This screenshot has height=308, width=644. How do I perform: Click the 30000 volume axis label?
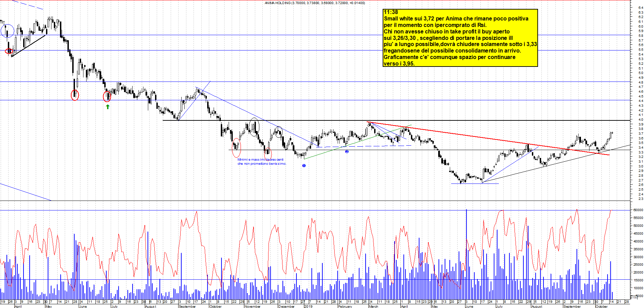pos(638,257)
